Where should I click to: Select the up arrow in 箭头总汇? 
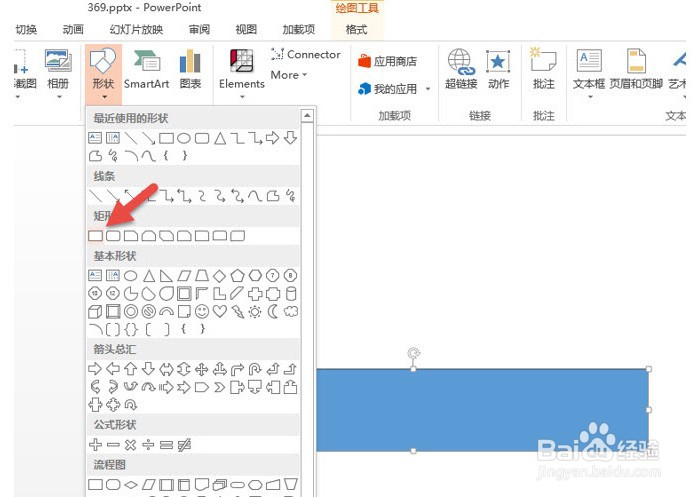(130, 369)
